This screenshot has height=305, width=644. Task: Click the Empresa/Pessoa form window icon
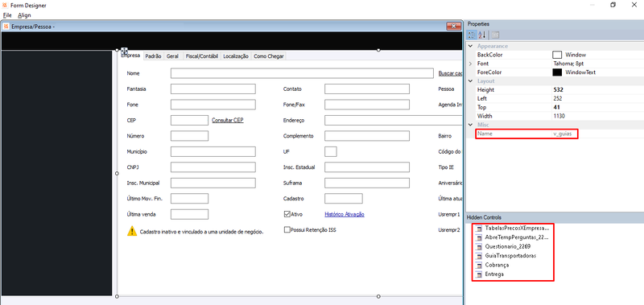[6, 27]
